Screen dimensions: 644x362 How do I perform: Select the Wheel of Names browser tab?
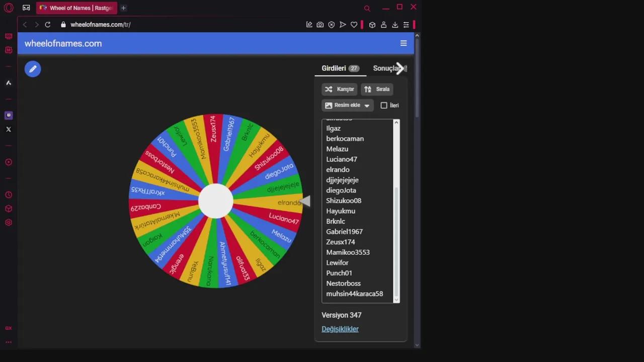tap(76, 8)
